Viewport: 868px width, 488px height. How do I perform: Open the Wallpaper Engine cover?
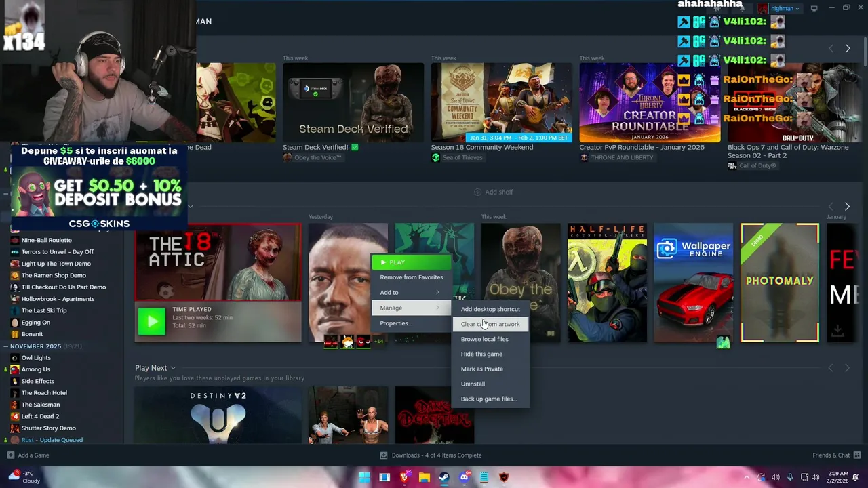point(693,283)
